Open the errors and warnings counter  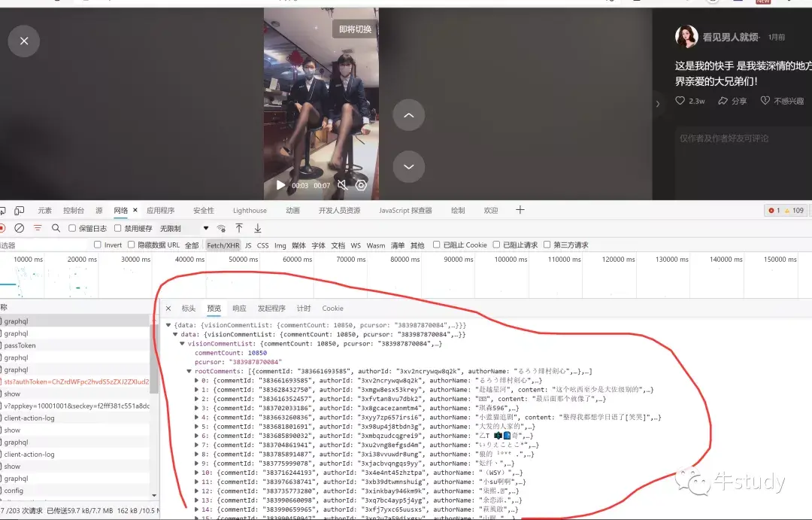tap(786, 211)
